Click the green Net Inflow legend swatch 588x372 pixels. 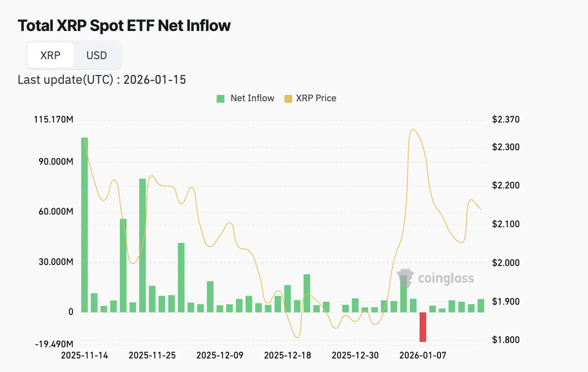point(220,98)
